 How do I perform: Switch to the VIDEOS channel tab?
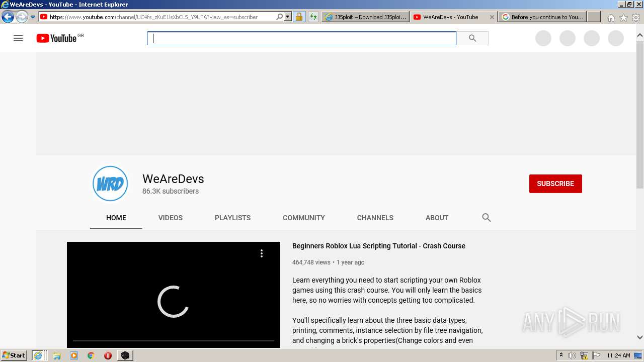pos(171,218)
